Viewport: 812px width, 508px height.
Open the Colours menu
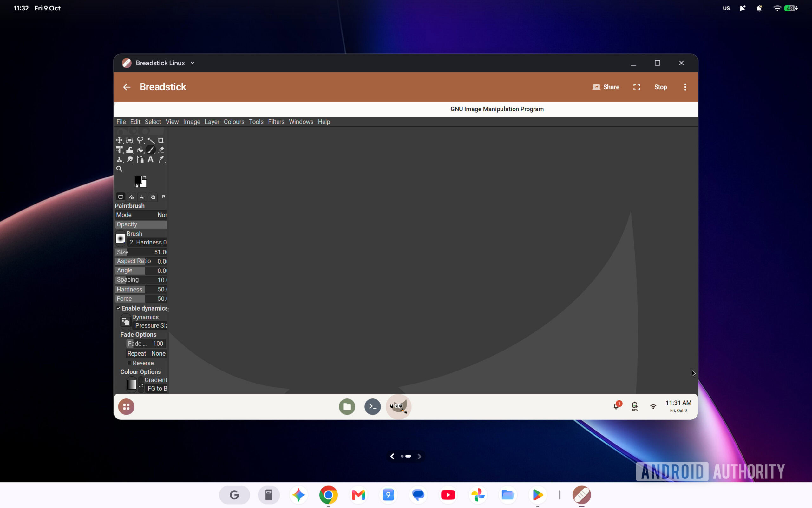(x=234, y=122)
